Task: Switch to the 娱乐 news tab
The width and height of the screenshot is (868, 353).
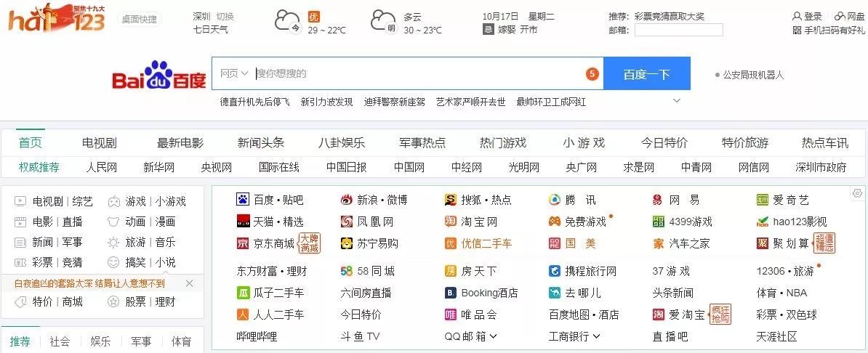Action: [x=101, y=341]
